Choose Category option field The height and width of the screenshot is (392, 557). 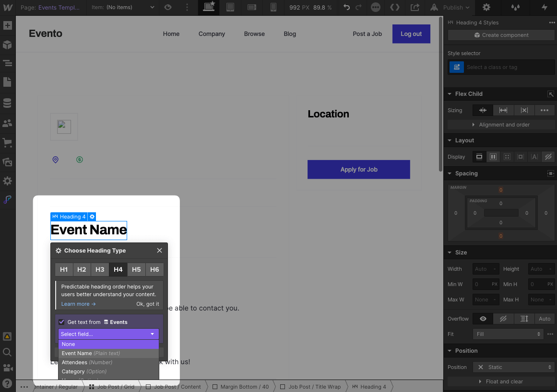coord(108,371)
